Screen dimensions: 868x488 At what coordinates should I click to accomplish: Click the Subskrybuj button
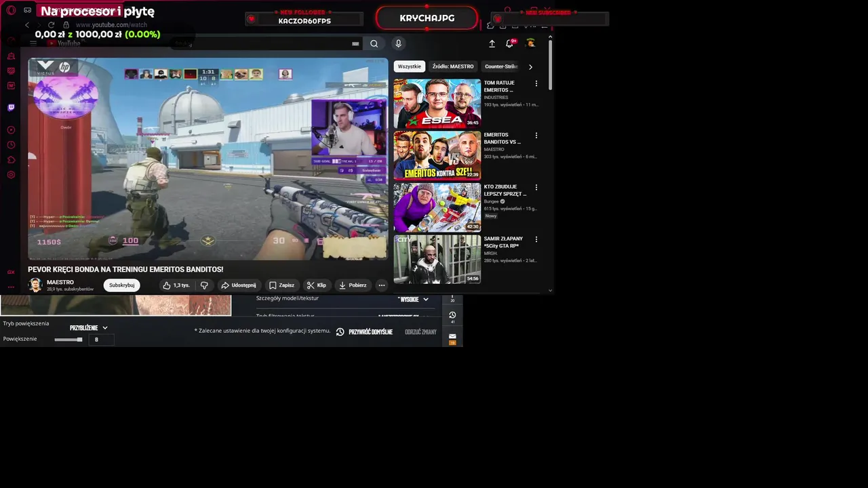(x=122, y=285)
